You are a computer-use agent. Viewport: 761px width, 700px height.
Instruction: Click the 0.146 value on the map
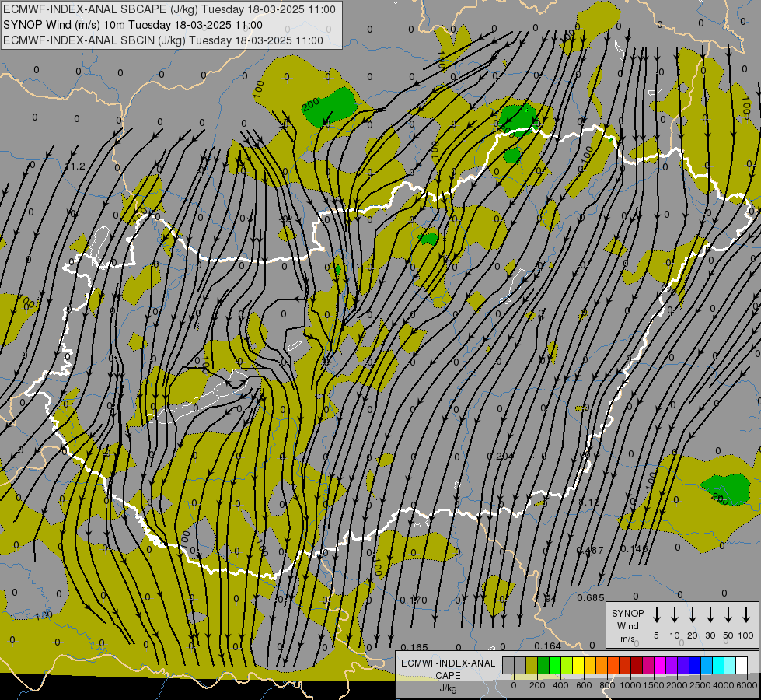pos(634,549)
